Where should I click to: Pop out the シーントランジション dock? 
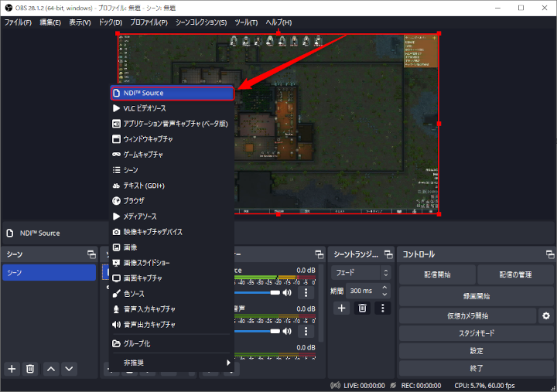388,254
